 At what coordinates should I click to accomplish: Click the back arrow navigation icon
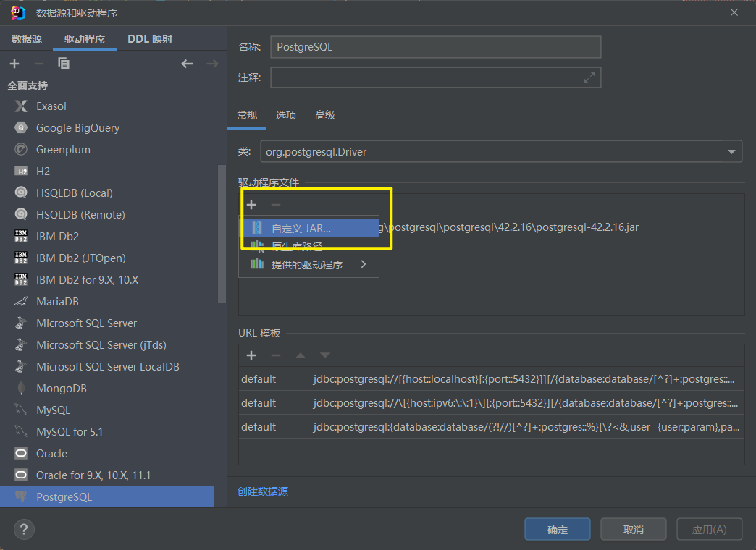click(x=188, y=64)
